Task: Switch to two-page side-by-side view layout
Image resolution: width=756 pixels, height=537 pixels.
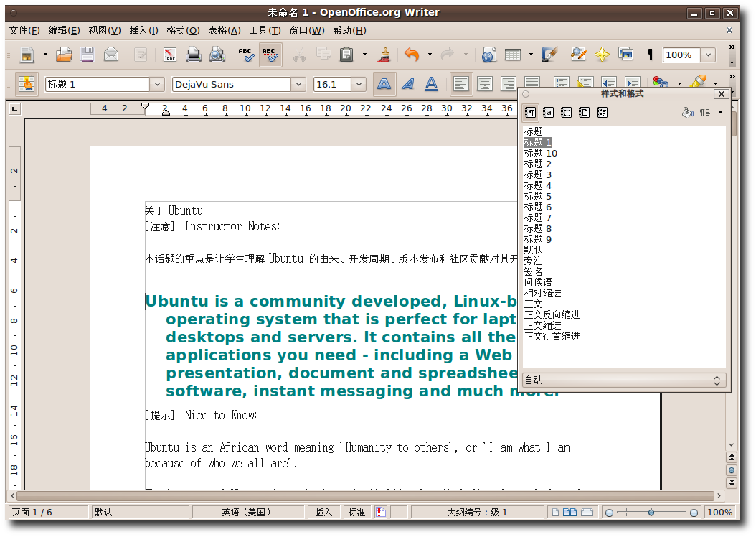Action: tap(570, 513)
